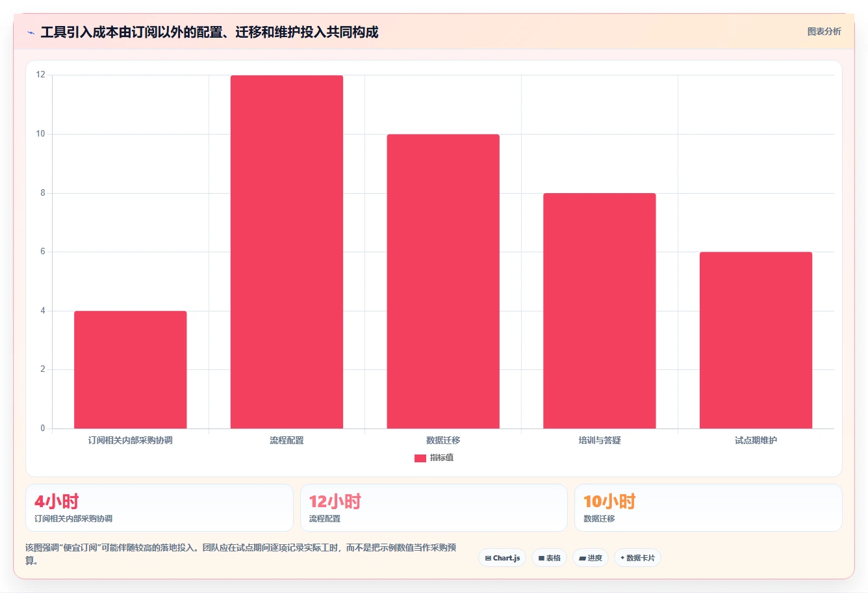Click the Chart.js tag chip
The width and height of the screenshot is (868, 593).
tap(502, 558)
